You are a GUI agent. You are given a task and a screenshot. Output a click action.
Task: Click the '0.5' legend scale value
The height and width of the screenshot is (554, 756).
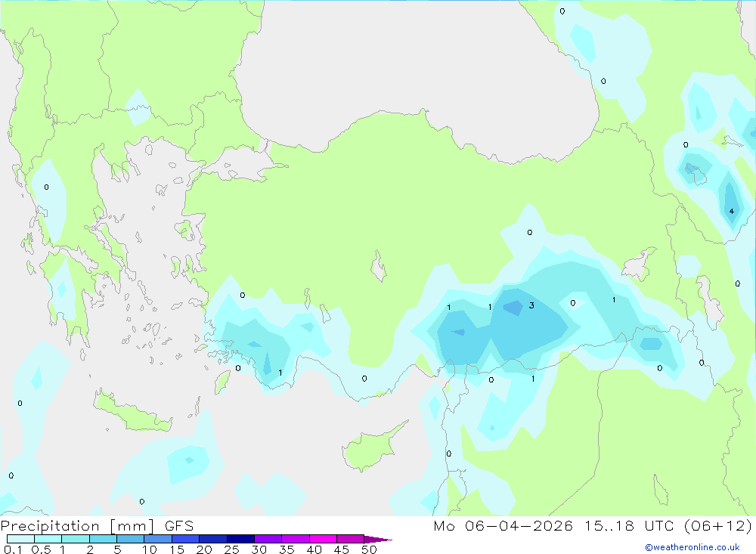(x=41, y=549)
